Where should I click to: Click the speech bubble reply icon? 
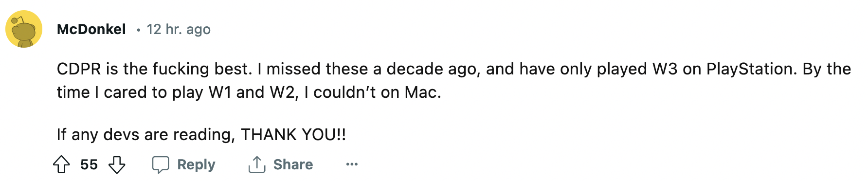(x=161, y=164)
